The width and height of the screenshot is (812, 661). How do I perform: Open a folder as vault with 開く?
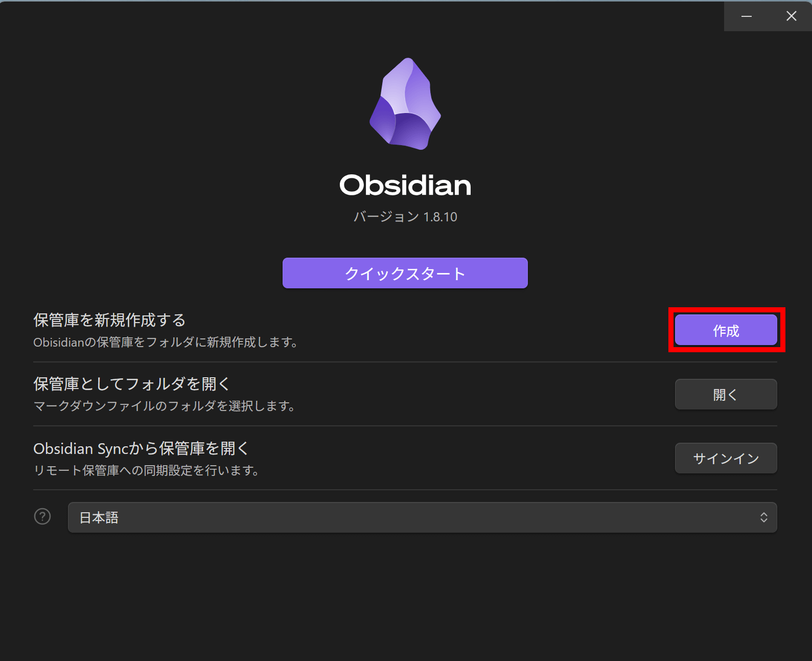pyautogui.click(x=726, y=394)
